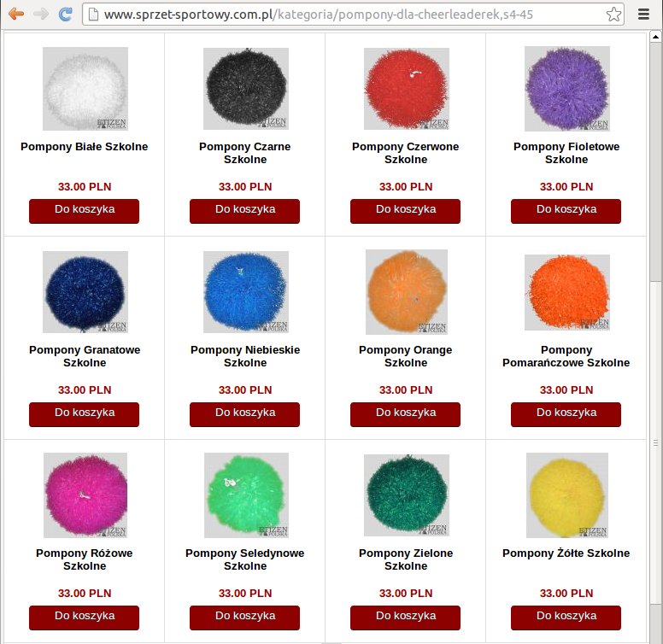The image size is (663, 644).
Task: Select the dark green Zielone pompom image
Action: click(x=407, y=495)
